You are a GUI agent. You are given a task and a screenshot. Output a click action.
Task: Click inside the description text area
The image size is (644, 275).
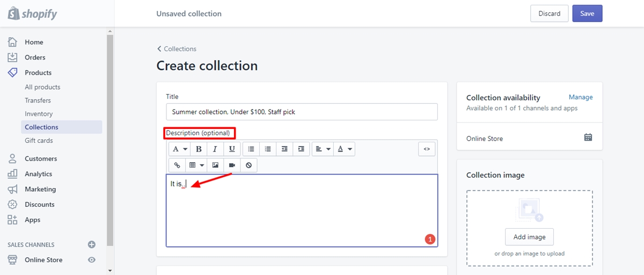(x=302, y=211)
